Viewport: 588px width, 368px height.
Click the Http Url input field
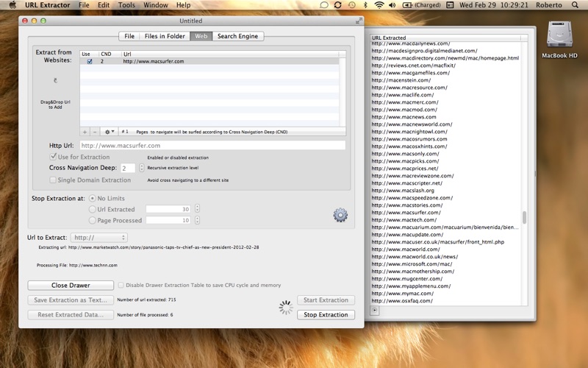point(212,146)
